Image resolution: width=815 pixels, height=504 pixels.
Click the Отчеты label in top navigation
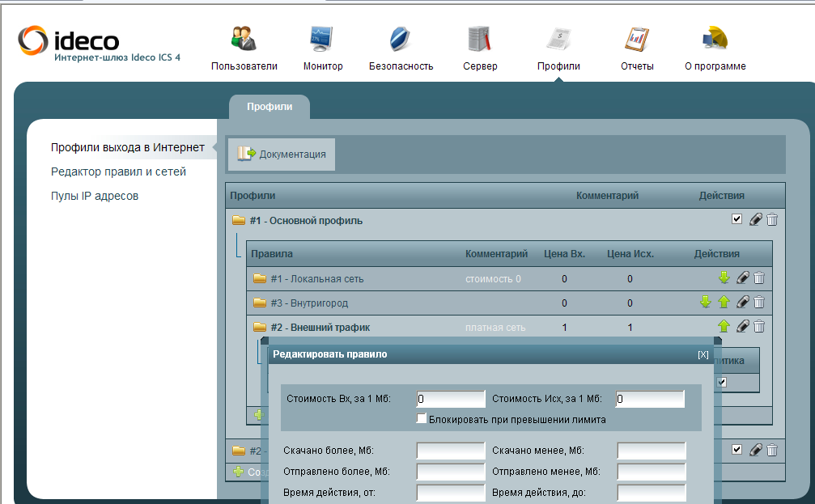point(637,66)
